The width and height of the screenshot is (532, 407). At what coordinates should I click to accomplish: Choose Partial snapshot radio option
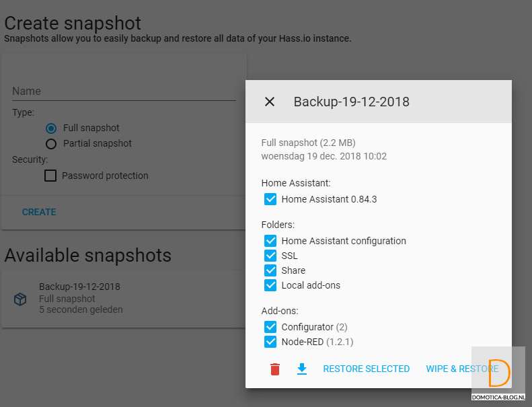(50, 143)
